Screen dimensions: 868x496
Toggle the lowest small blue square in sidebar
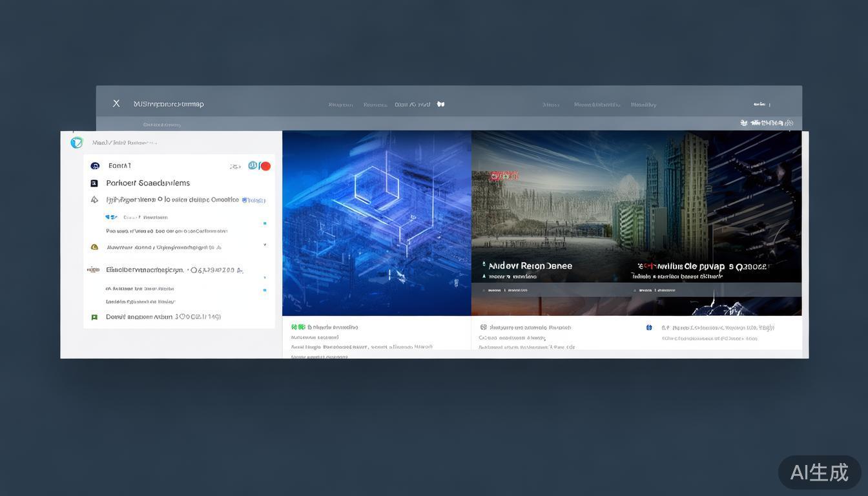coord(265,290)
